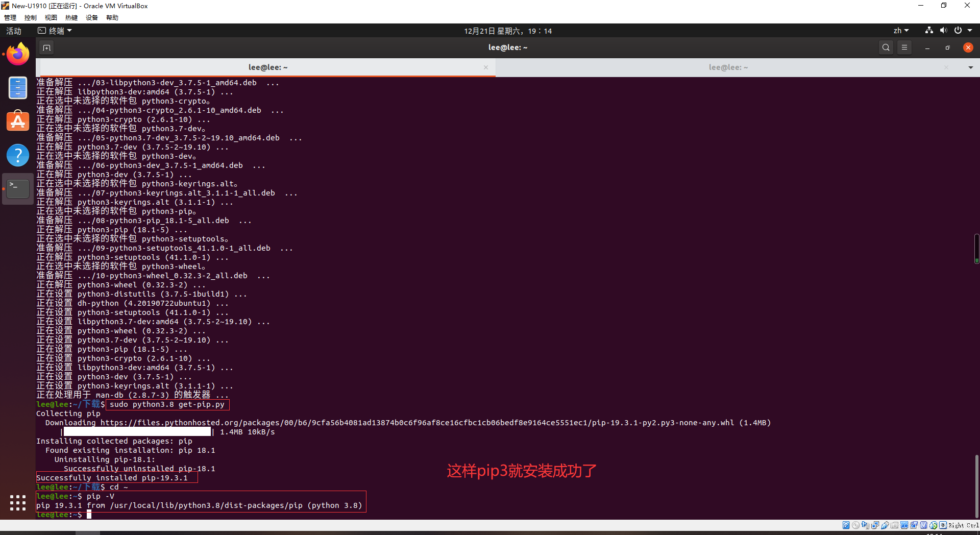
Task: Click the Terminal icon in the dock
Action: tap(18, 189)
